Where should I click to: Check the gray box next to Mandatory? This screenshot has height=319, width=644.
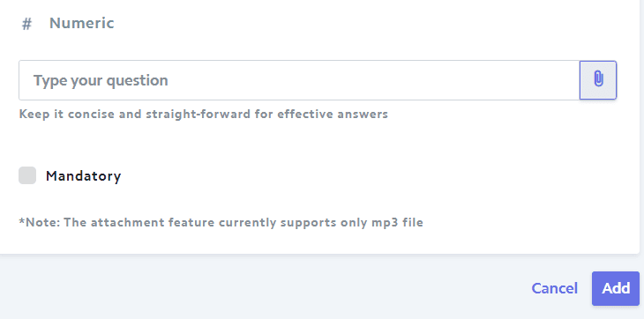[27, 175]
